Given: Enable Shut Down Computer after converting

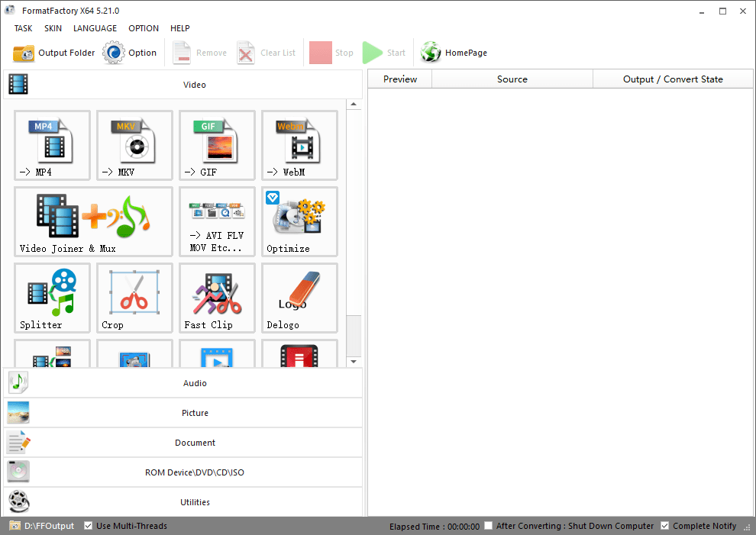Looking at the screenshot, I should point(489,526).
